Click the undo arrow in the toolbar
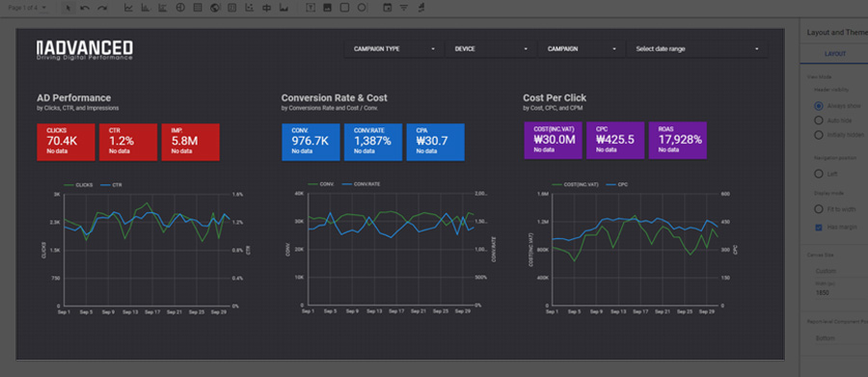 pos(85,8)
